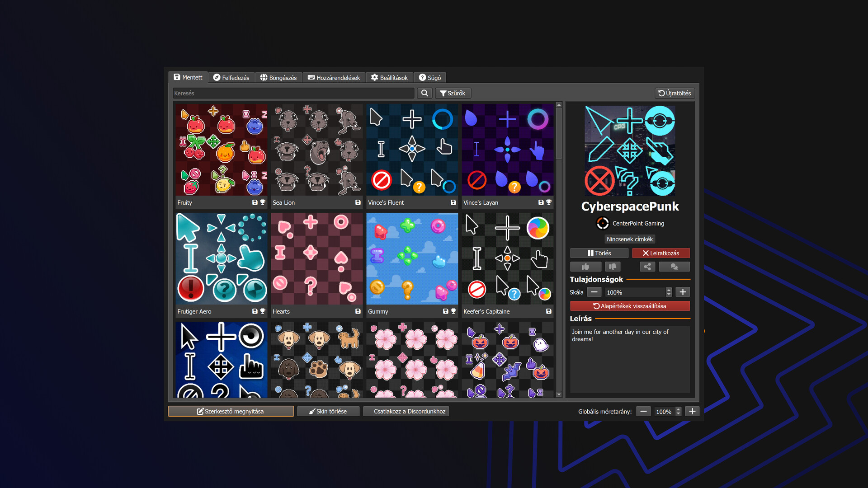The height and width of the screenshot is (488, 868).
Task: Click the trophy icon on Fruity
Action: 263,202
